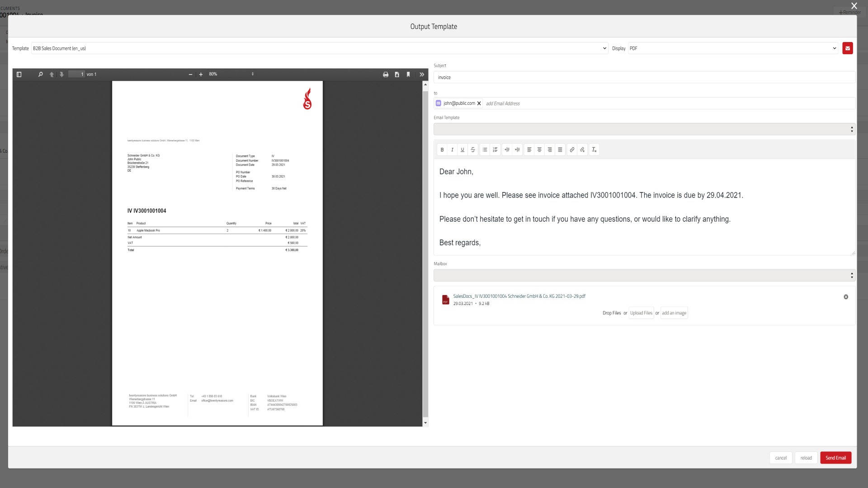Image resolution: width=868 pixels, height=488 pixels.
Task: Insert a hyperlink in the email body
Action: [572, 150]
